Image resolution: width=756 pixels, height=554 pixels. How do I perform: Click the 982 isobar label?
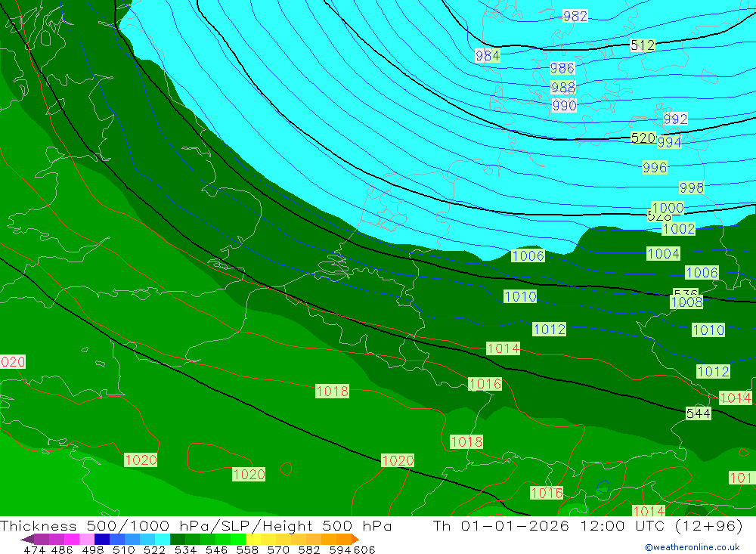[575, 17]
